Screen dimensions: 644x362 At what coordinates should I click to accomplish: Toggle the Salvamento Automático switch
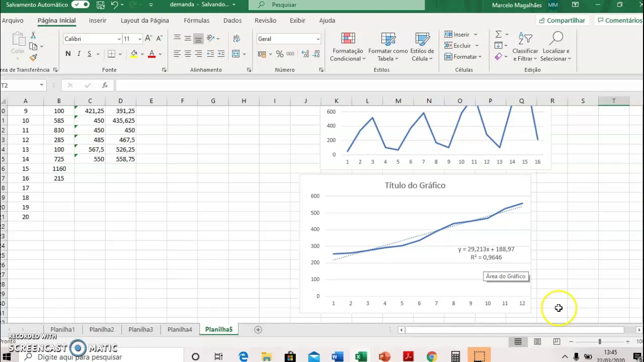click(80, 5)
